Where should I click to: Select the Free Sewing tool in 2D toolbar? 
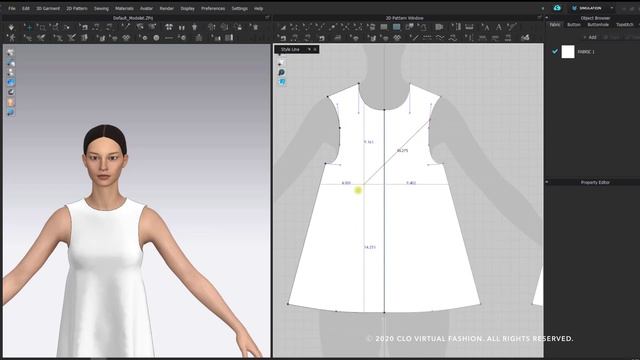[x=309, y=38]
